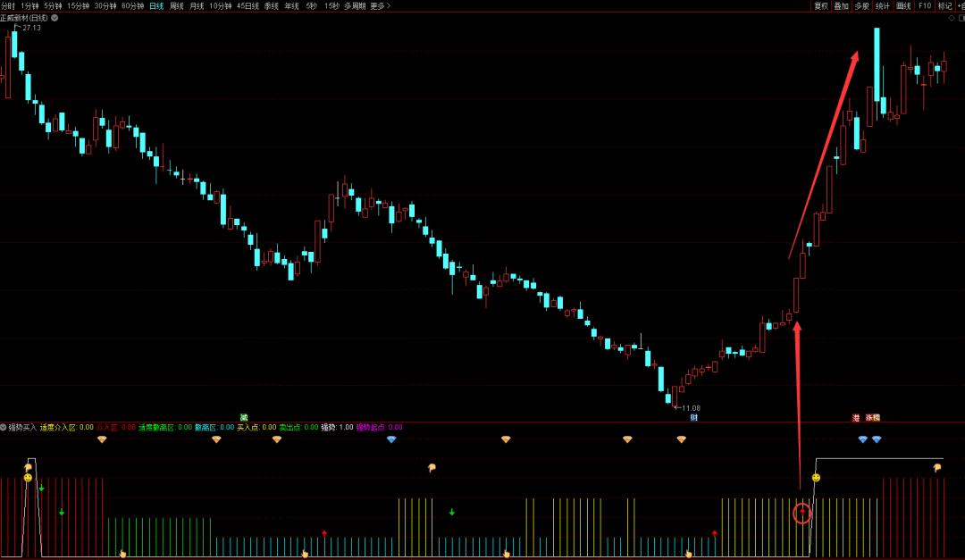Select the 日线 daily period tab

pos(156,5)
